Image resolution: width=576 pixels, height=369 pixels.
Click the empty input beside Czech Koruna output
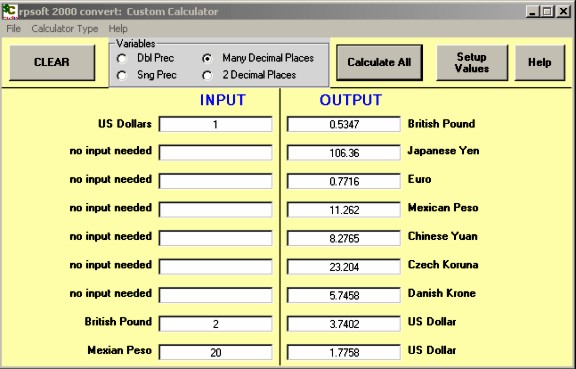[x=215, y=266]
